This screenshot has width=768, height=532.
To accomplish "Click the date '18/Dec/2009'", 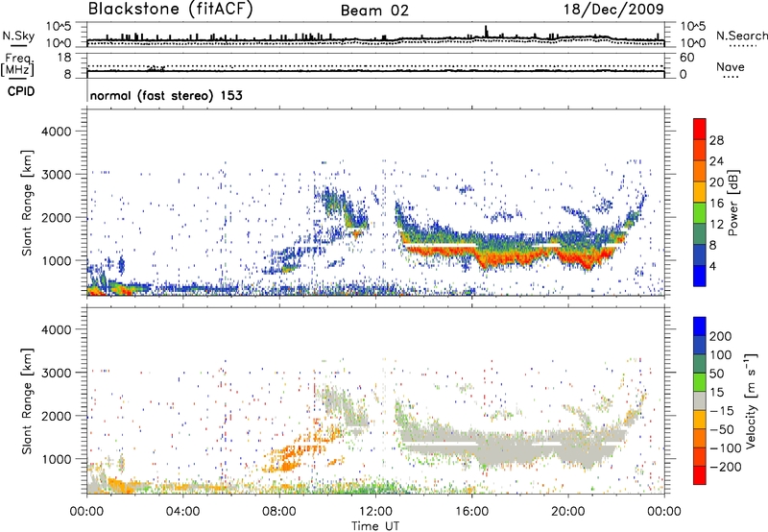I will coord(613,9).
